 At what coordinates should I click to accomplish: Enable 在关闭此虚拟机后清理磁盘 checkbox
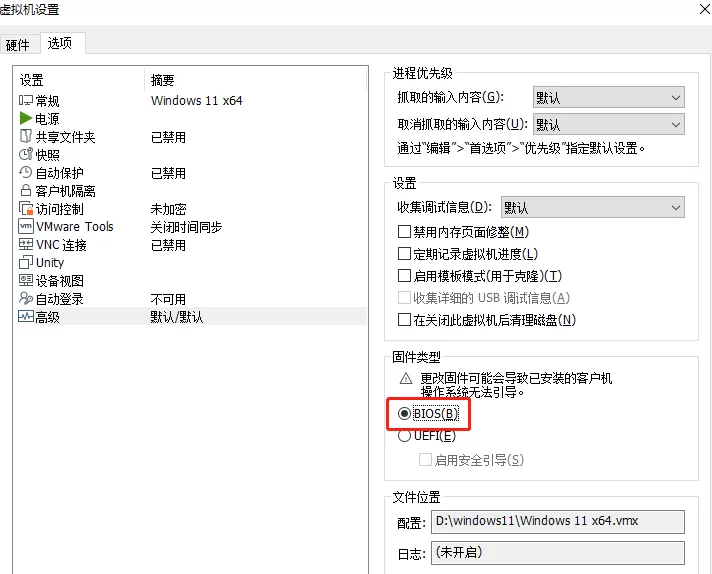[x=404, y=320]
